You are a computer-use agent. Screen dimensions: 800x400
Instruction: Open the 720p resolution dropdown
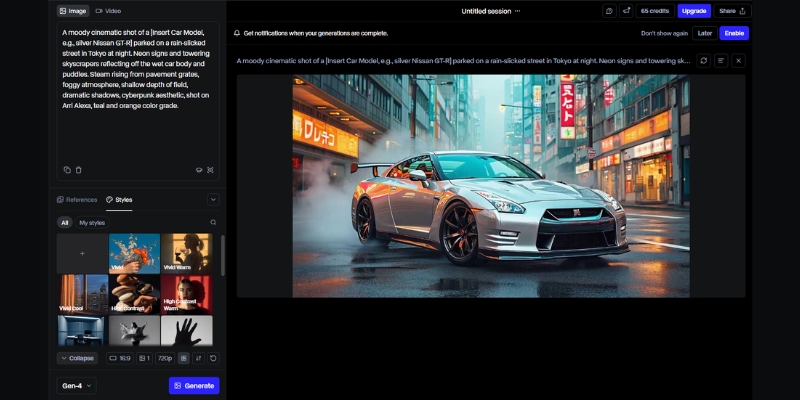(165, 358)
